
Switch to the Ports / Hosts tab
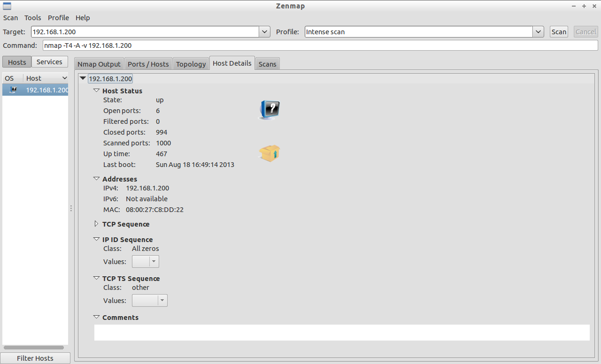coord(148,64)
